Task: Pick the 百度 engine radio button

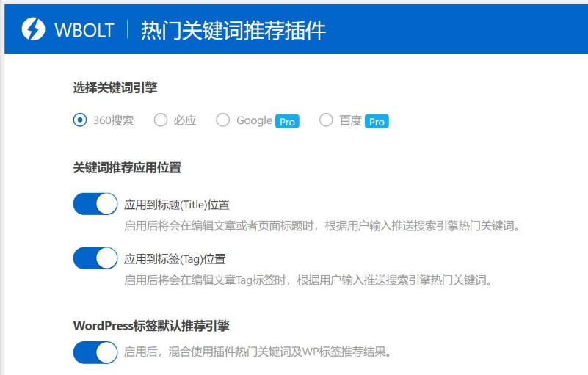Action: (x=327, y=120)
